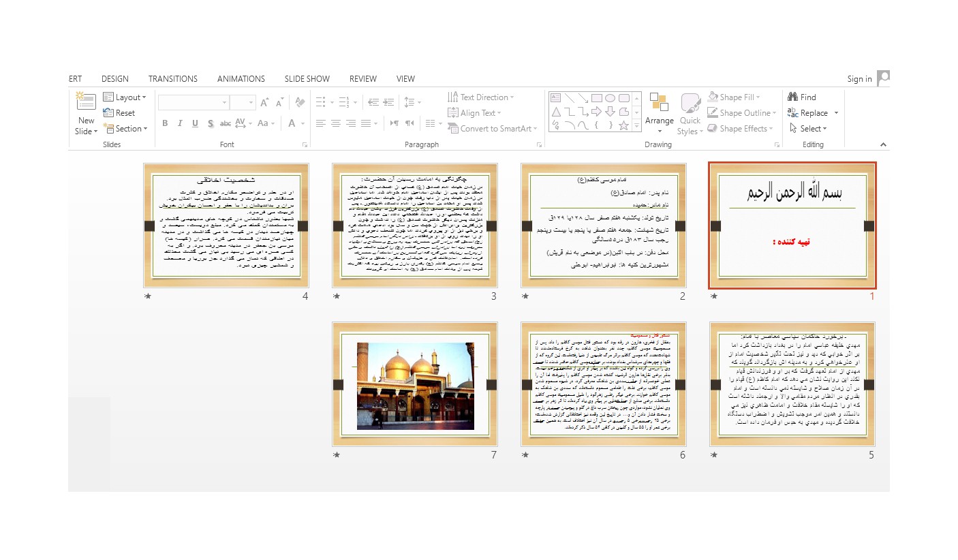This screenshot has height=560, width=958.
Task: Open the Shape Fill color menu
Action: pyautogui.click(x=734, y=97)
